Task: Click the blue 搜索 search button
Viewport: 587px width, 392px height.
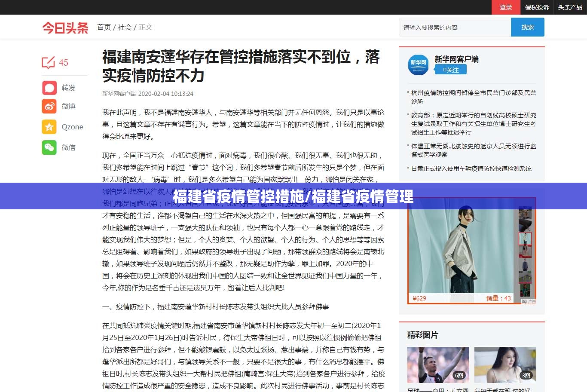Action: point(527,27)
